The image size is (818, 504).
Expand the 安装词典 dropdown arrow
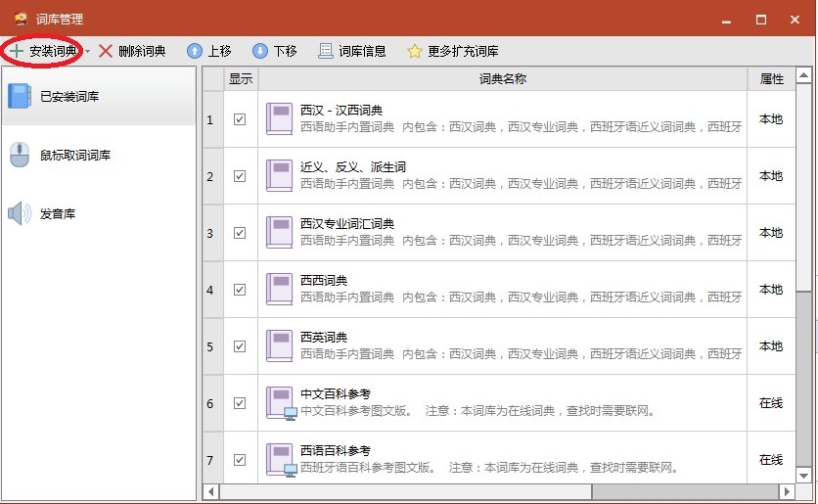coord(87,51)
